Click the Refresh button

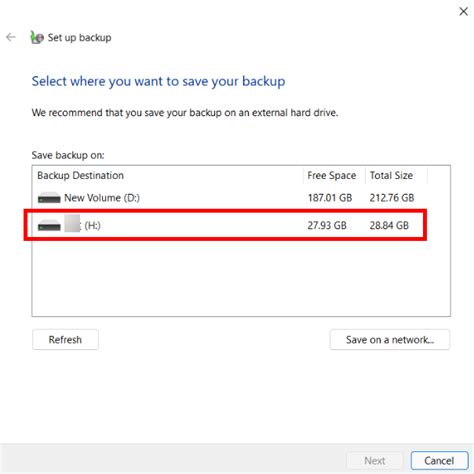click(x=65, y=339)
